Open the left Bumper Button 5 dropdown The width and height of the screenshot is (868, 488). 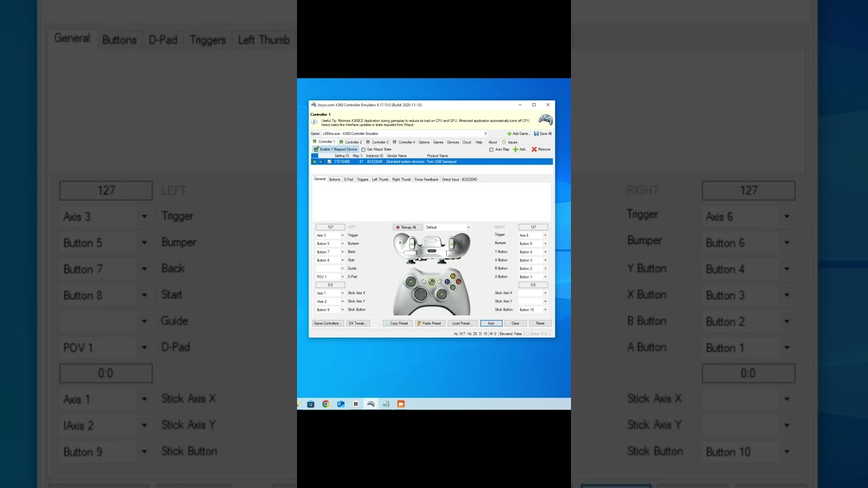[x=342, y=243]
